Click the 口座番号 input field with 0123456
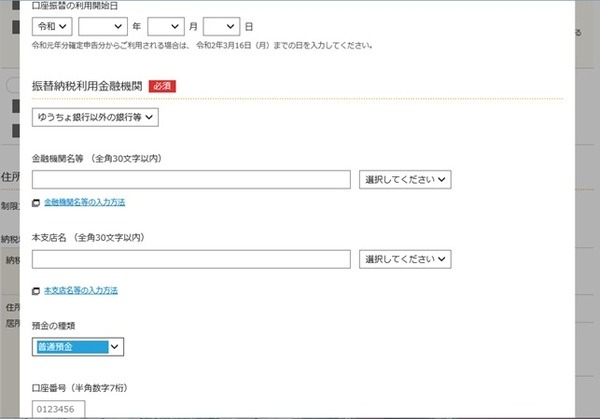 coord(59,409)
